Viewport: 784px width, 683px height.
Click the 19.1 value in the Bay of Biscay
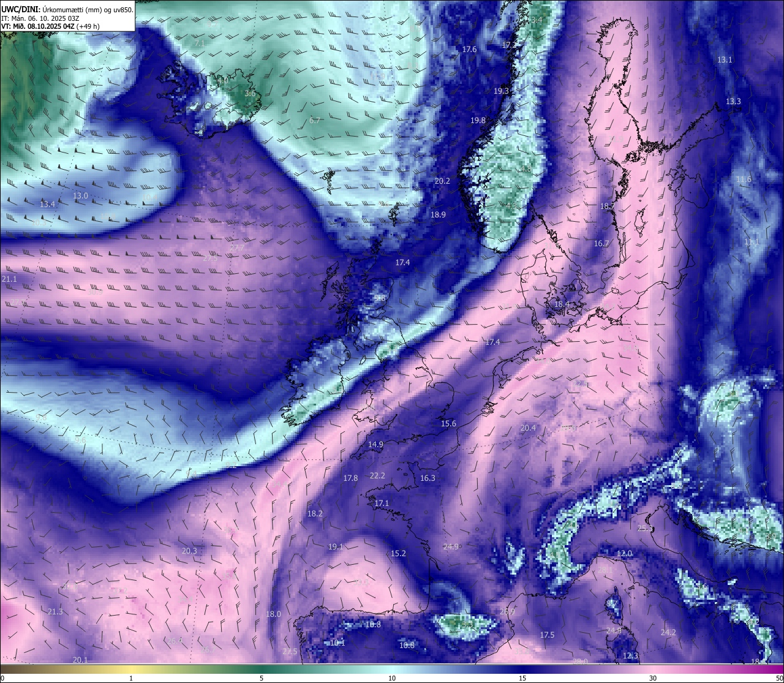336,546
